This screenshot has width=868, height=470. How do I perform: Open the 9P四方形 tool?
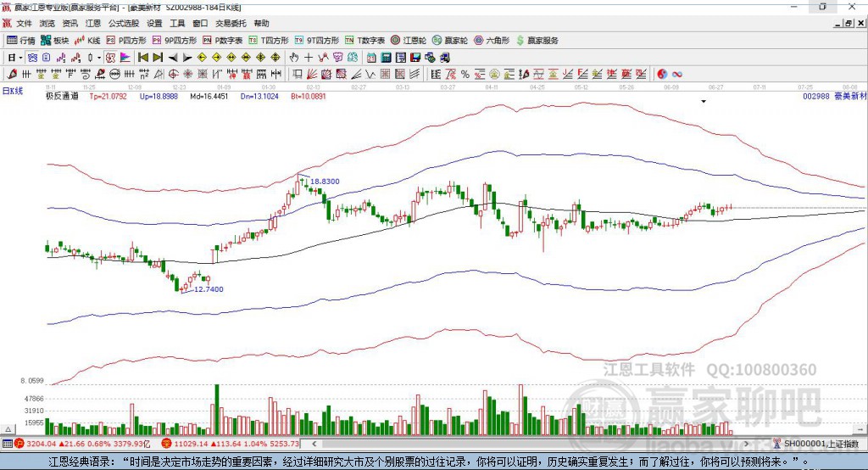[x=175, y=41]
